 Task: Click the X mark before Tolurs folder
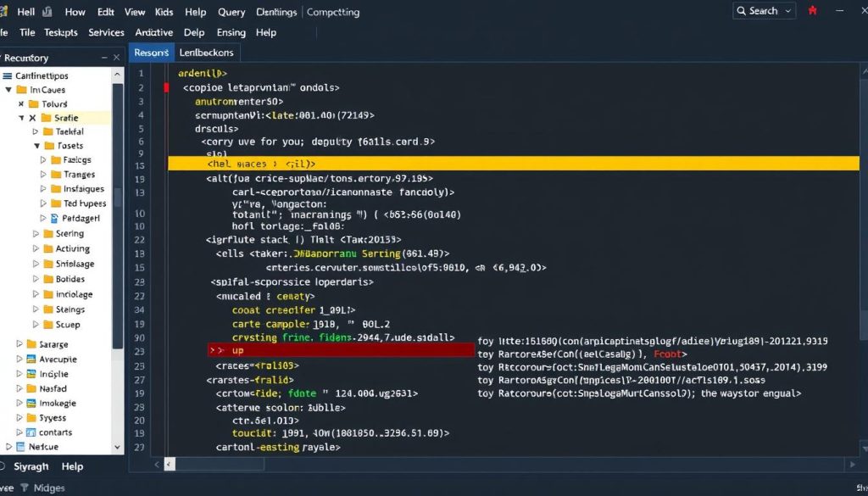[21, 103]
